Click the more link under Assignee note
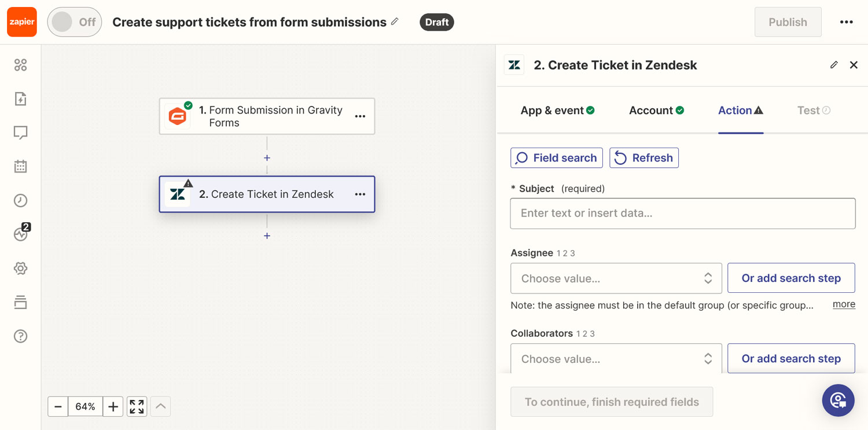 pyautogui.click(x=844, y=304)
